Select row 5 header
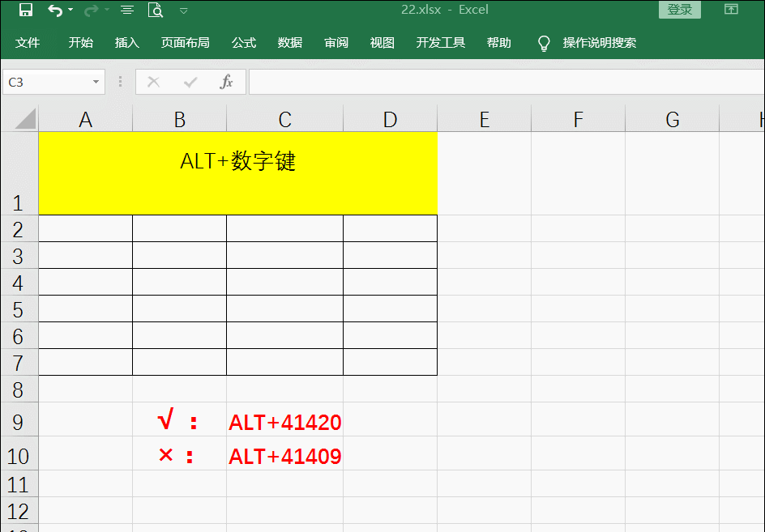Screen dimensions: 765x532 [x=19, y=309]
